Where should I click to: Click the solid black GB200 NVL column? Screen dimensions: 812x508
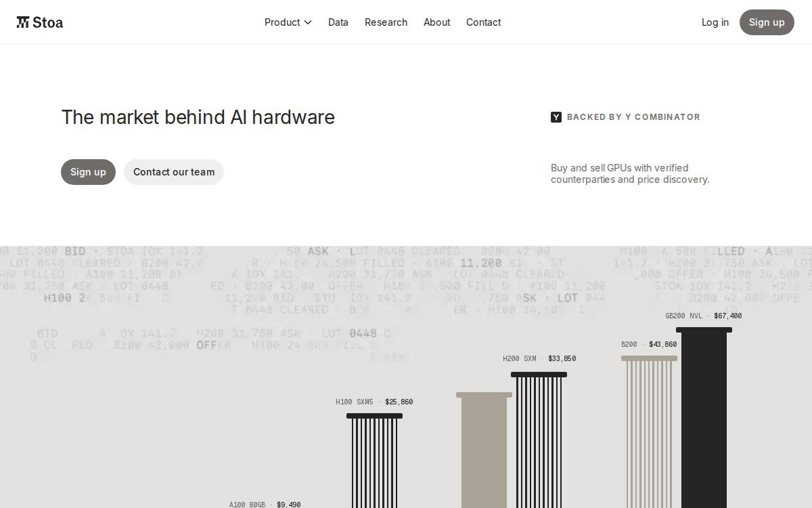tap(704, 418)
